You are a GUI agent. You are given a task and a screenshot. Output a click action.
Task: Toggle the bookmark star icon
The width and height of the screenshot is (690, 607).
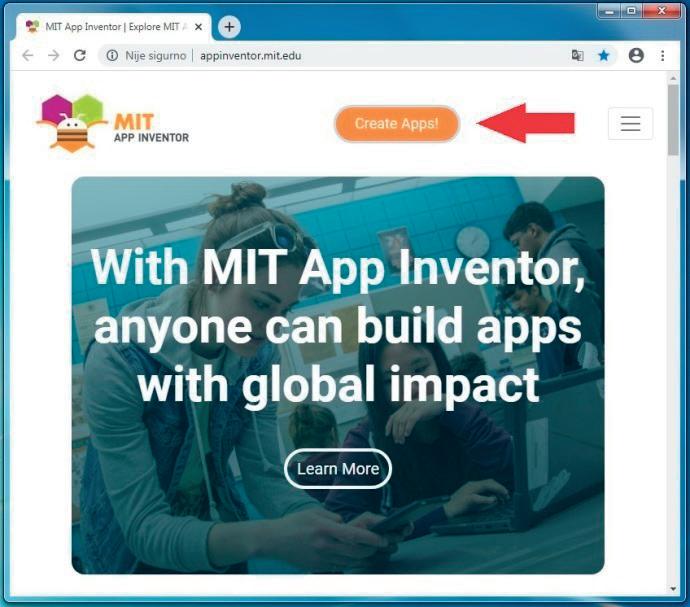coord(604,55)
